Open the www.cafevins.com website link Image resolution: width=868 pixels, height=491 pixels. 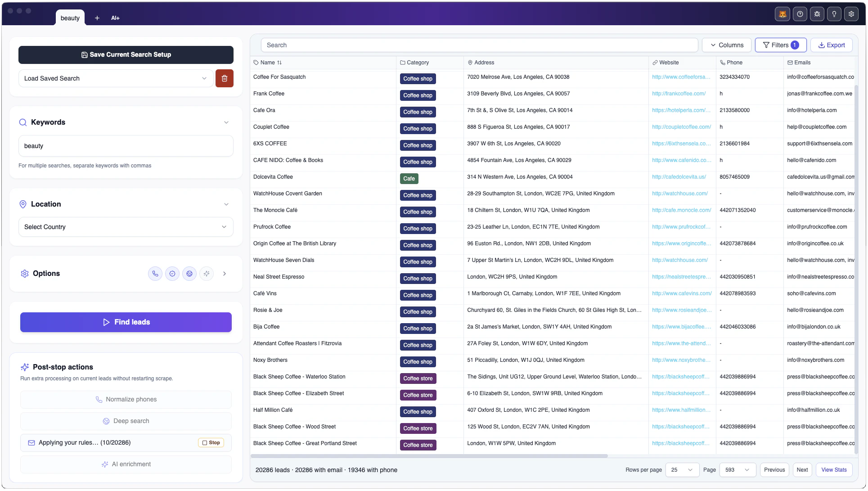click(x=682, y=293)
